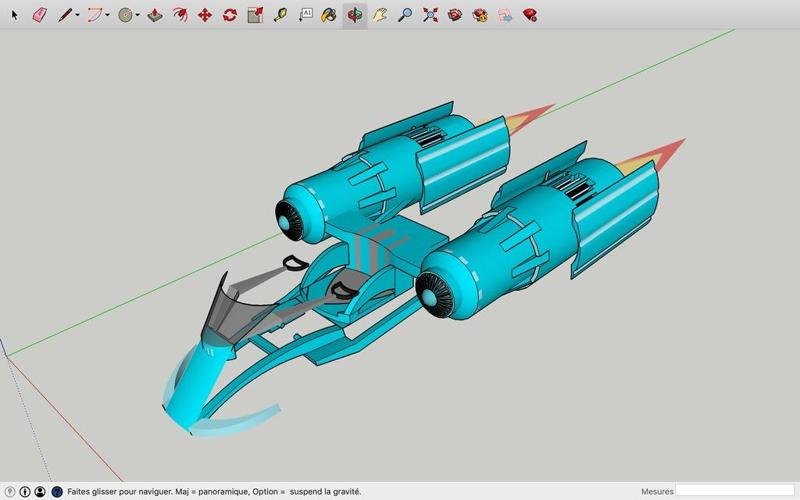Click the sign-in profile icon
The height and width of the screenshot is (500, 800).
click(x=40, y=492)
